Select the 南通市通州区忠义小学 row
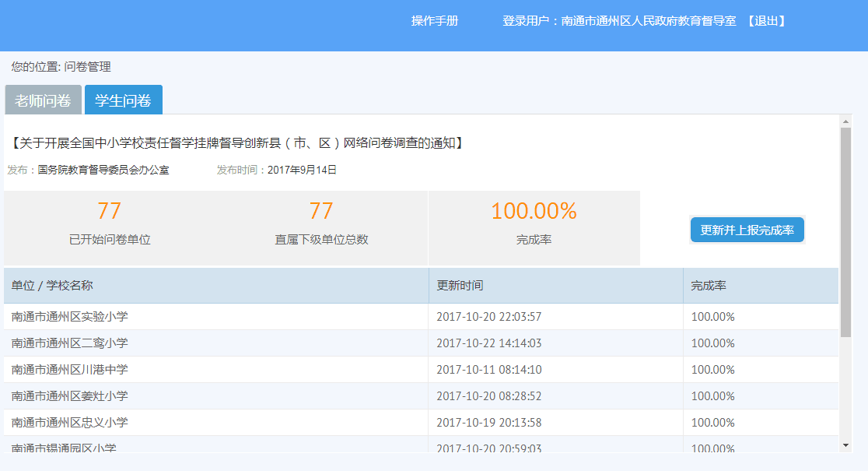This screenshot has height=471, width=868. [70, 423]
